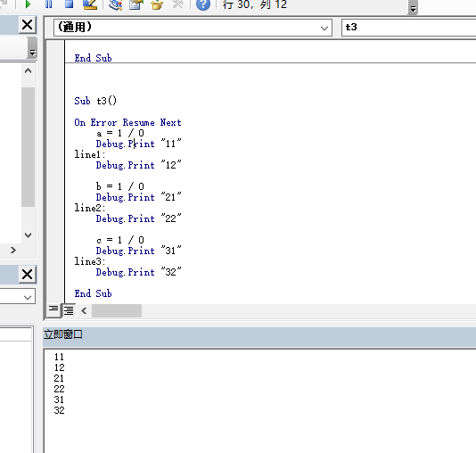
Task: Click the 行 30, 列 12 position indicator
Action: coord(255,4)
